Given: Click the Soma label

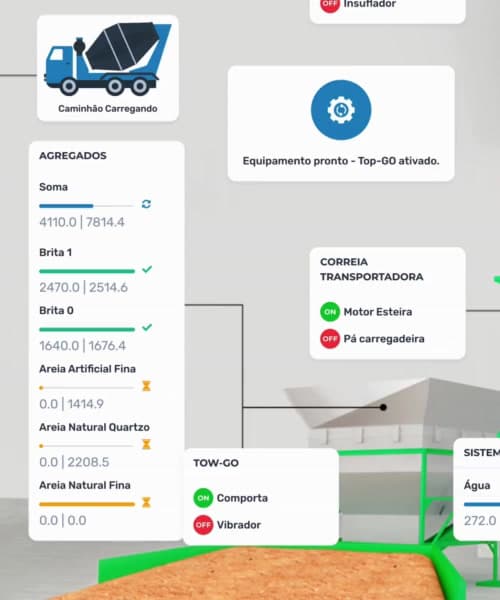Looking at the screenshot, I should [x=54, y=187].
